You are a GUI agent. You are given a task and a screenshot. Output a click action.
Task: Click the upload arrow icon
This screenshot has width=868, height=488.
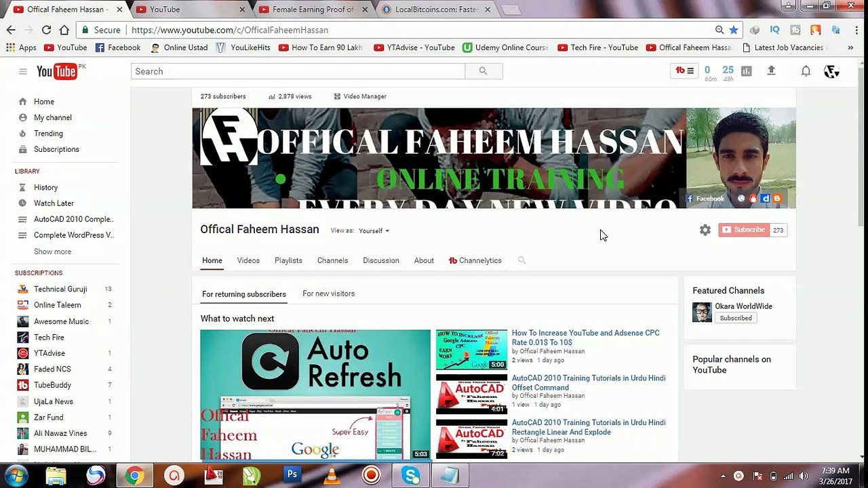point(771,70)
